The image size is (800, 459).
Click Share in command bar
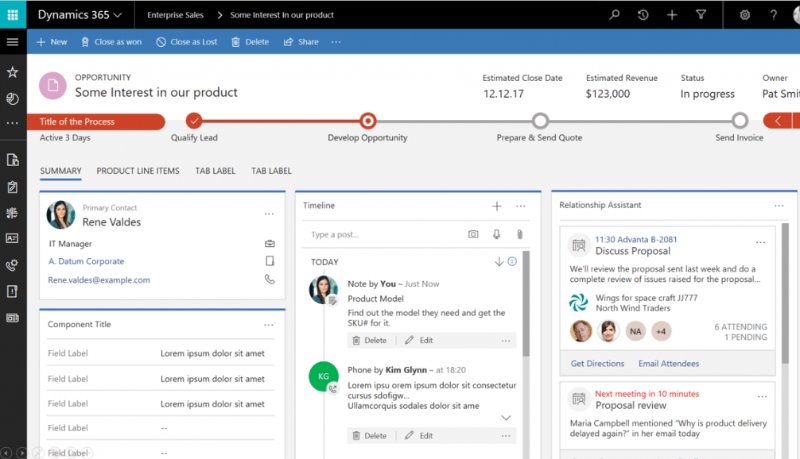[x=301, y=42]
